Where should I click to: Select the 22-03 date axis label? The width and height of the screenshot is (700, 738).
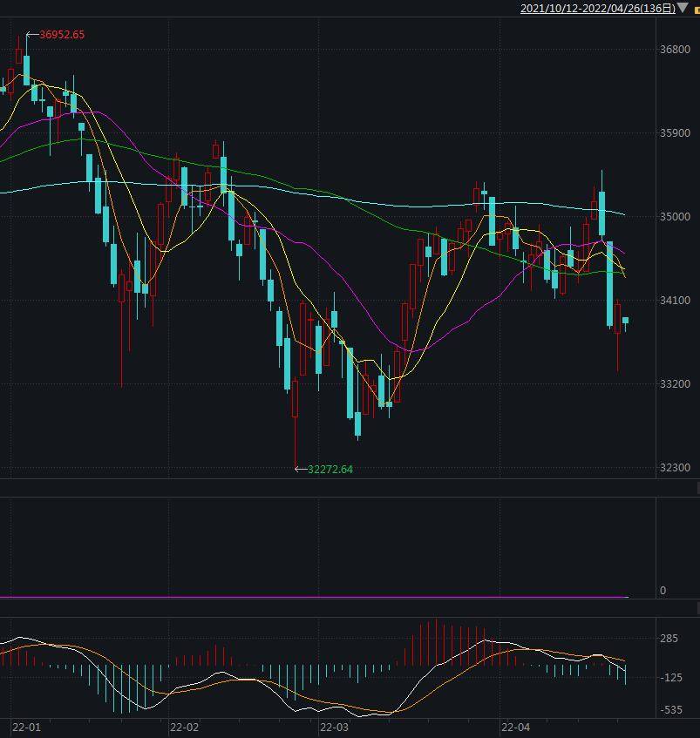[334, 727]
